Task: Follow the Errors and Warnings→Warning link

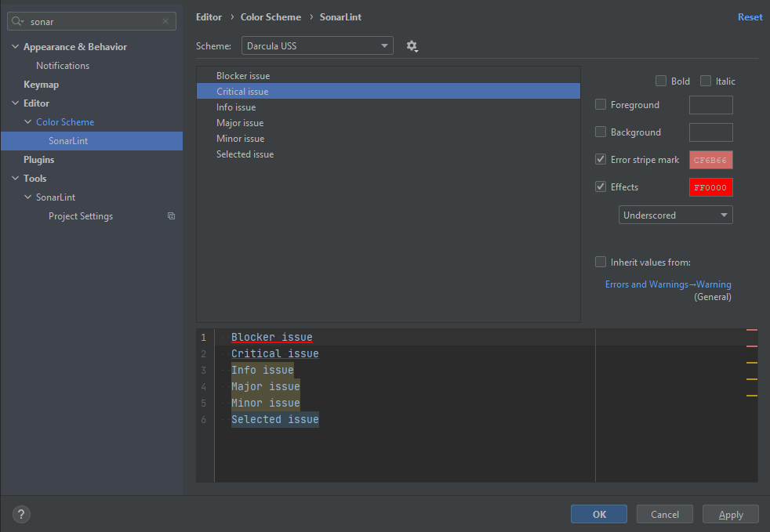Action: tap(667, 284)
